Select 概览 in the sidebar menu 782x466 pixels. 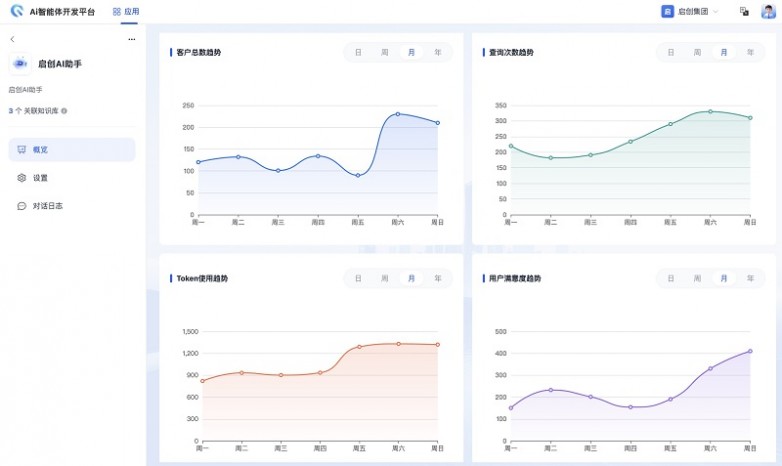72,150
